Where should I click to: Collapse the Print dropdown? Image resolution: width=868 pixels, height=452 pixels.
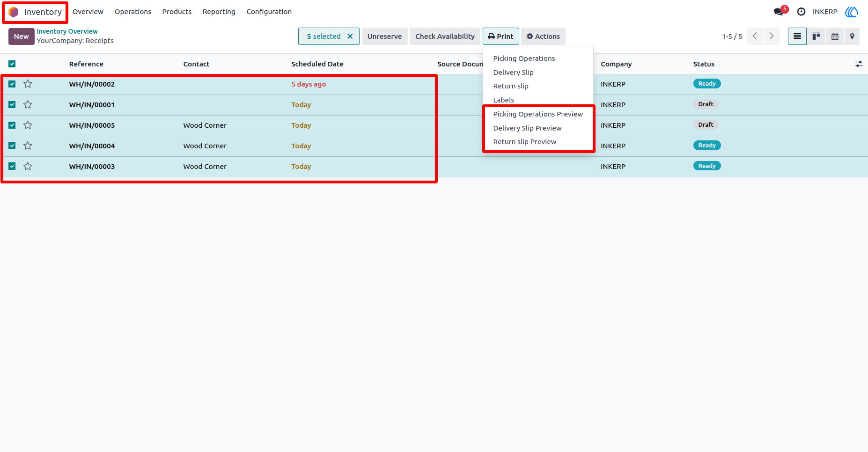coord(500,36)
